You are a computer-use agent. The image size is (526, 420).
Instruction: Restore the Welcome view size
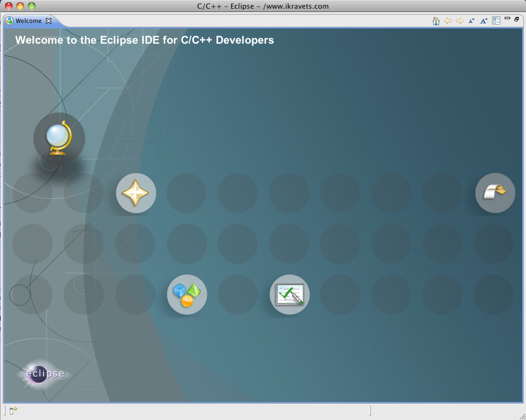[517, 19]
